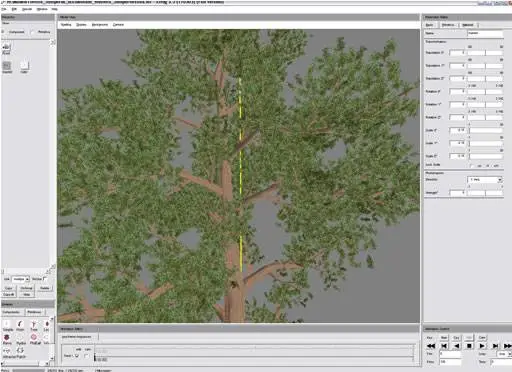This screenshot has height=372, width=512.
Task: Select the Hydra component icon
Action: click(x=20, y=339)
